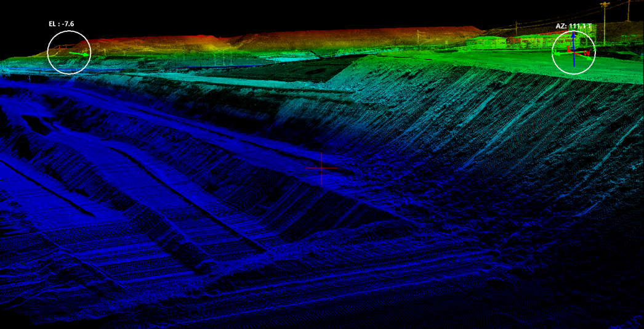Pick the orange plateau right of the red hilltop
Image resolution: width=644 pixels, height=329 pixels.
[x=369, y=36]
